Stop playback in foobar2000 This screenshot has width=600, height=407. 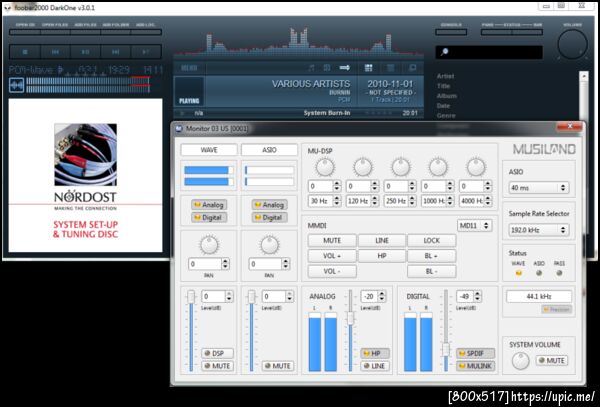click(x=25, y=52)
